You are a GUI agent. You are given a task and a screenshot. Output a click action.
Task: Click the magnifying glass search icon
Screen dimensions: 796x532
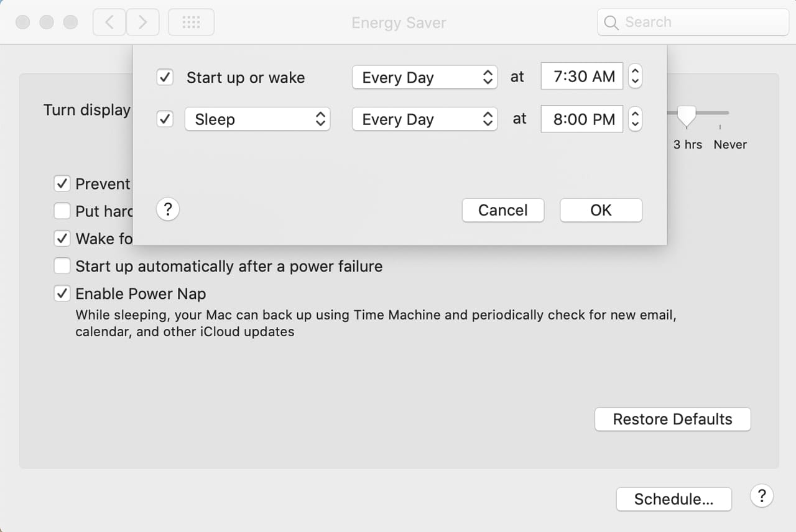pos(611,23)
